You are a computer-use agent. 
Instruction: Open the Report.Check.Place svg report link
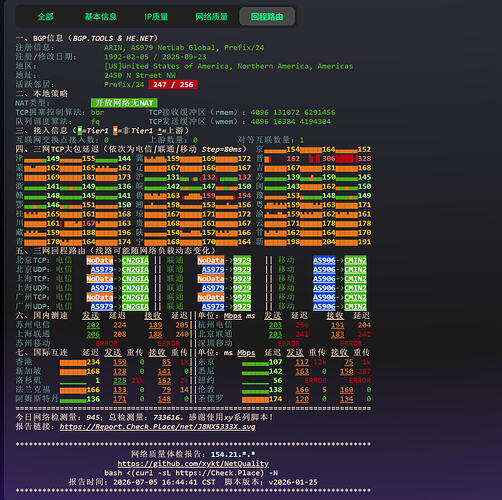157,427
